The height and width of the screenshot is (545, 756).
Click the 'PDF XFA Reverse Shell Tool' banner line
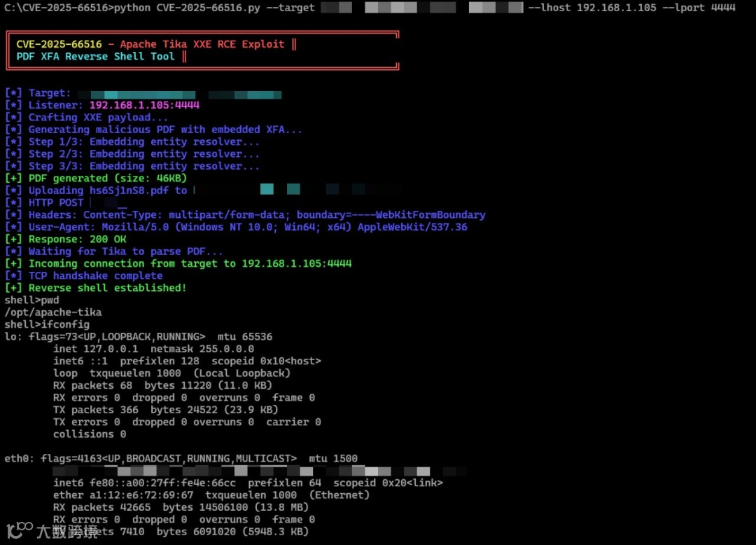pyautogui.click(x=95, y=57)
